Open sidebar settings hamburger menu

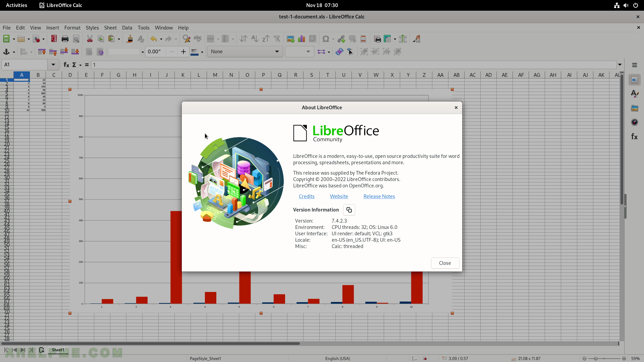click(x=635, y=65)
